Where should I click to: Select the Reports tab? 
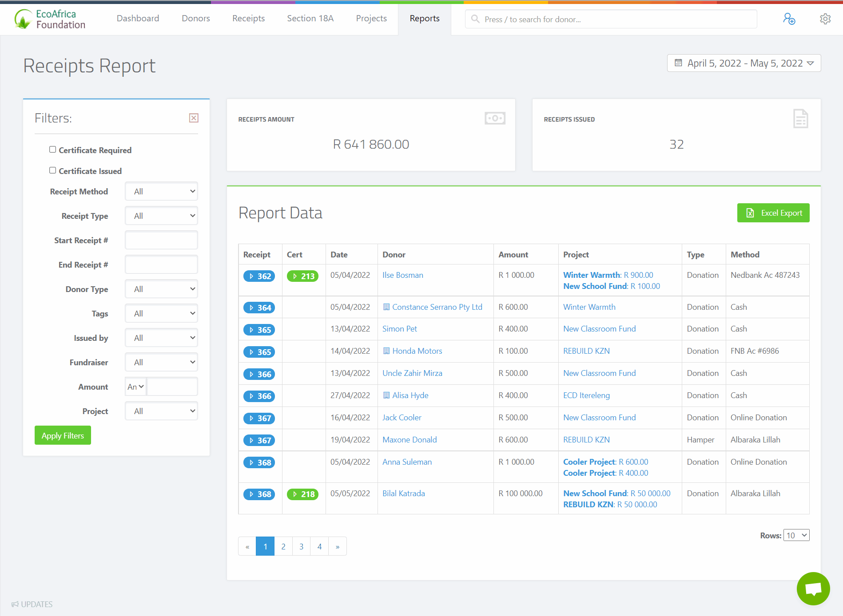pos(425,18)
